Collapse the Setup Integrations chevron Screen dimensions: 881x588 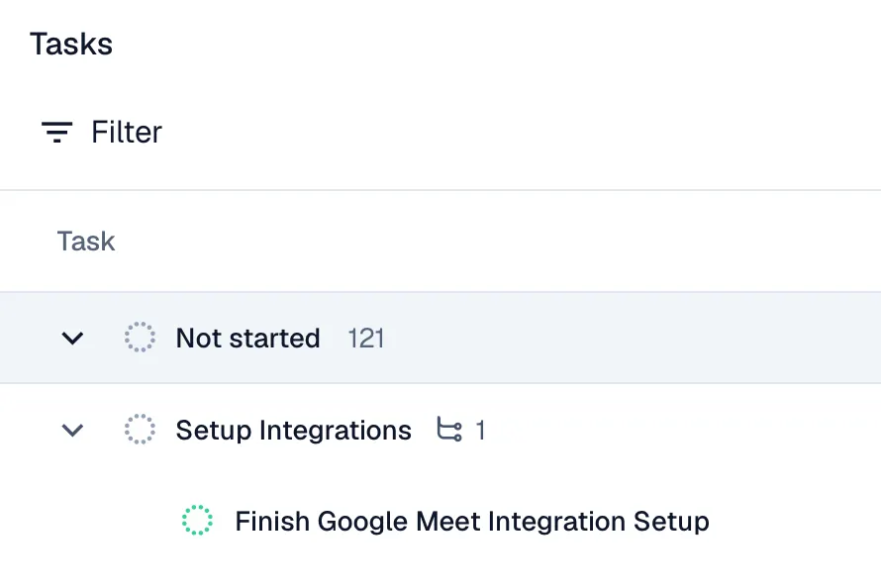(x=72, y=431)
